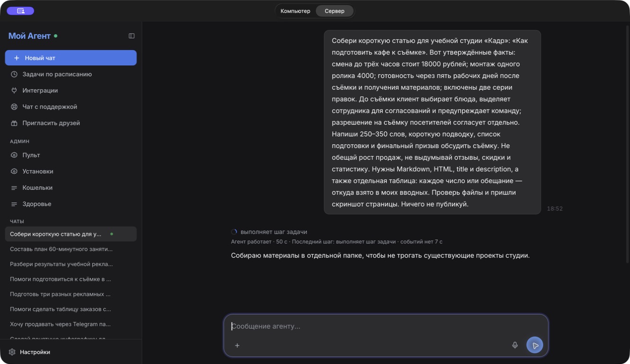Open the Здоровье admin page
Image resolution: width=630 pixels, height=364 pixels.
[71, 204]
